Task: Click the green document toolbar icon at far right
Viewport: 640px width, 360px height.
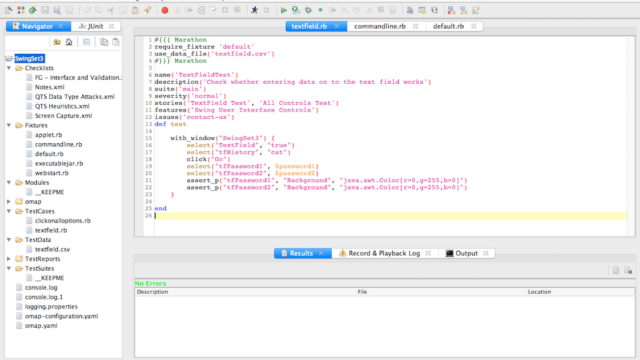Action: [x=476, y=10]
